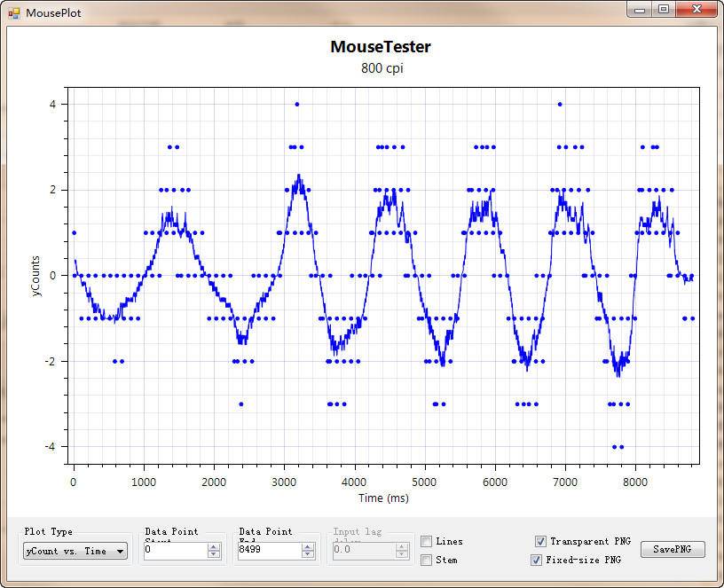Uncheck the Fixed-size PNG checkbox
Viewport: 724px width, 588px height.
click(536, 560)
